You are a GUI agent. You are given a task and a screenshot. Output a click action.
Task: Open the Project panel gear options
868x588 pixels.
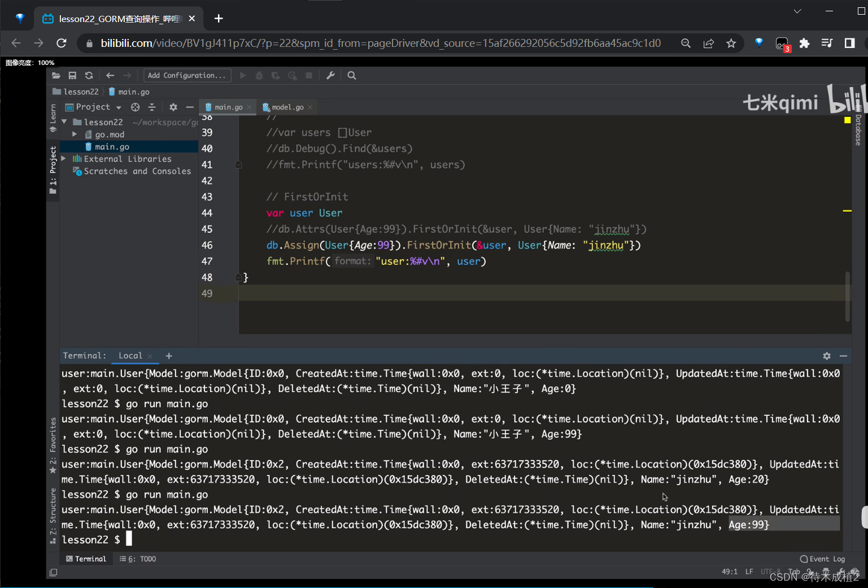point(173,107)
